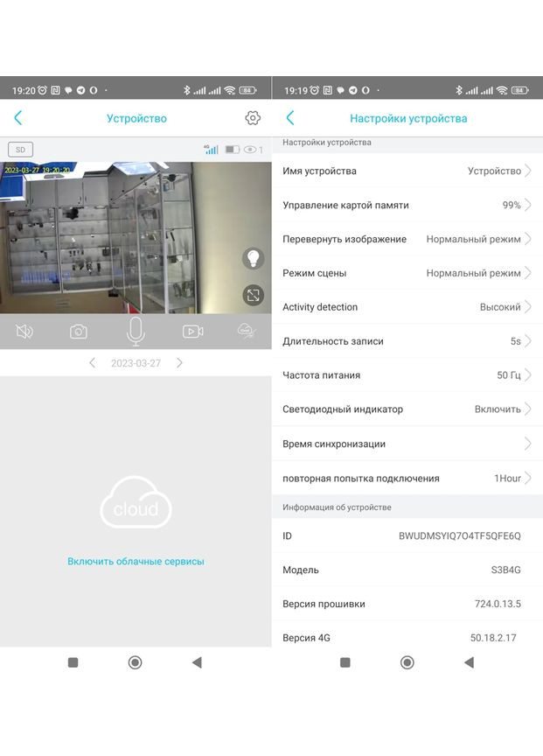
Task: Tap firmware version 724.0.13.5
Action: 498,604
